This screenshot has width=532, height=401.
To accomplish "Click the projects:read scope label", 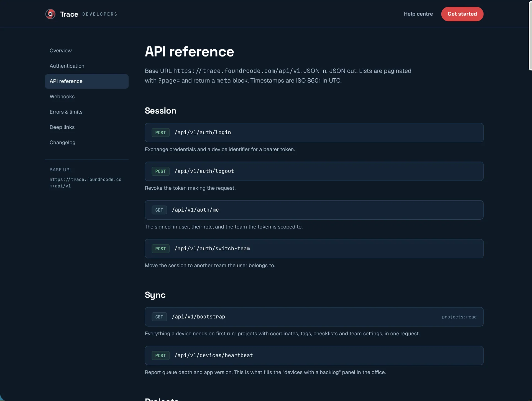I will click(459, 317).
